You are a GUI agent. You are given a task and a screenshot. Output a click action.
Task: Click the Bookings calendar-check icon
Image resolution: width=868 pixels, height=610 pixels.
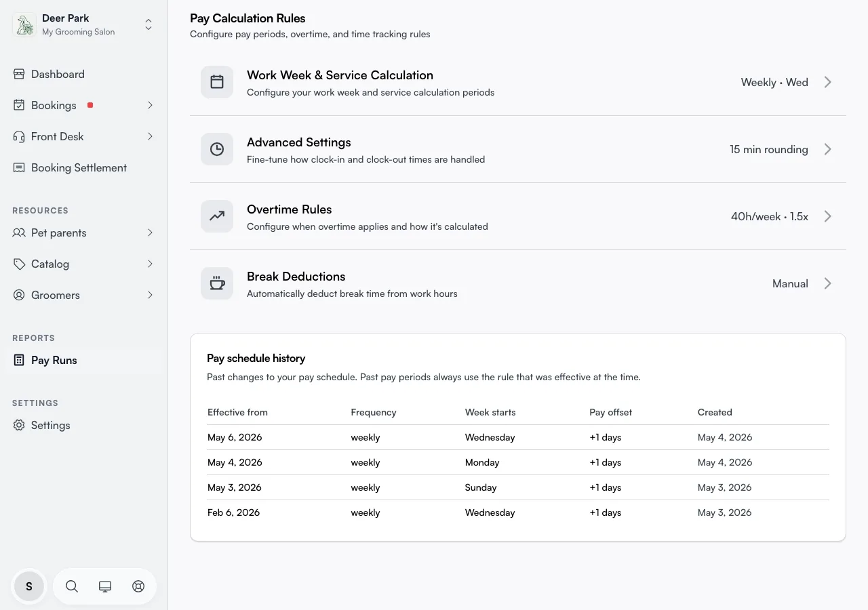(19, 105)
